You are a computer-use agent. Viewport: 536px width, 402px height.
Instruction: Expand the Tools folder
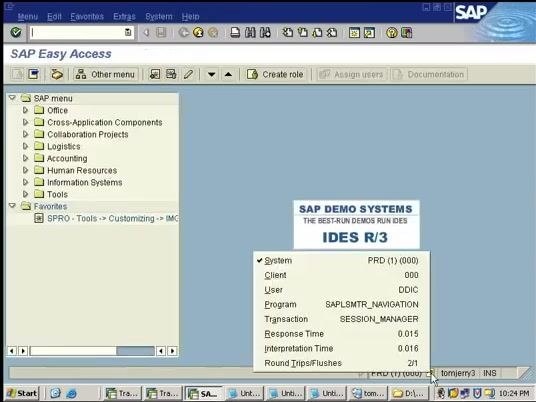[25, 194]
